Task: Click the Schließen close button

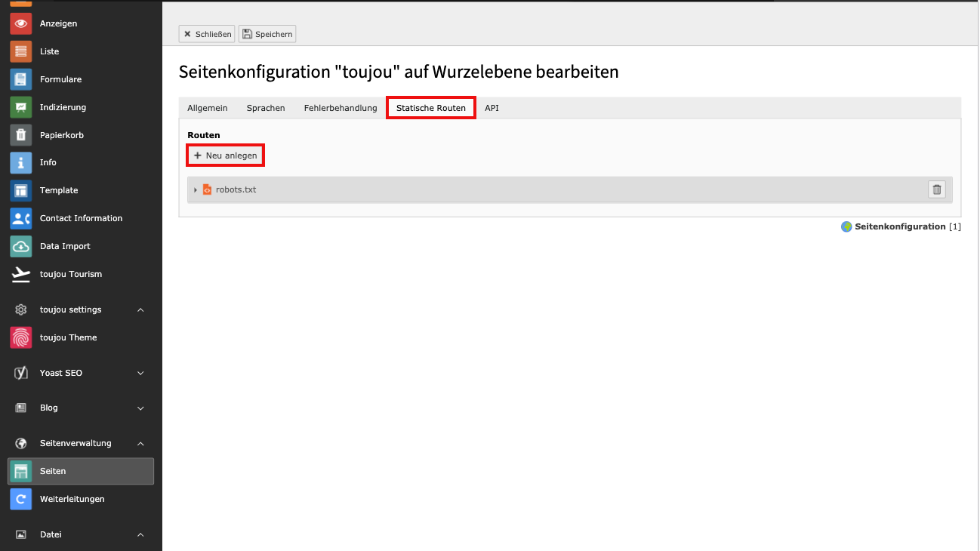Action: [x=207, y=34]
